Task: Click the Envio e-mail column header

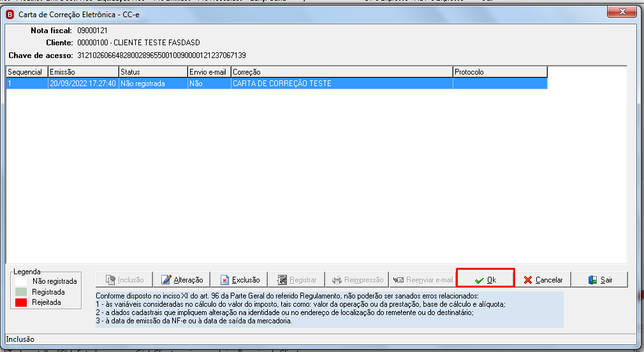Action: (x=210, y=72)
